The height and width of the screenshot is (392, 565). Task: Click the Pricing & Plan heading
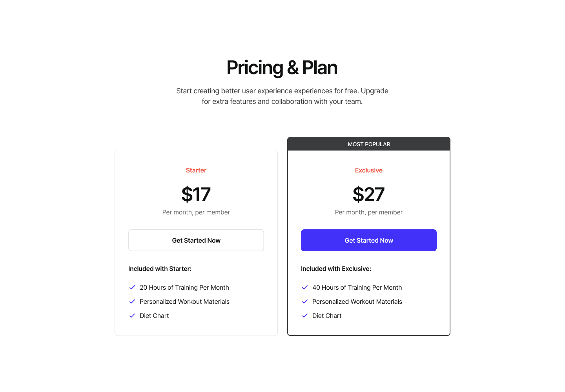281,67
